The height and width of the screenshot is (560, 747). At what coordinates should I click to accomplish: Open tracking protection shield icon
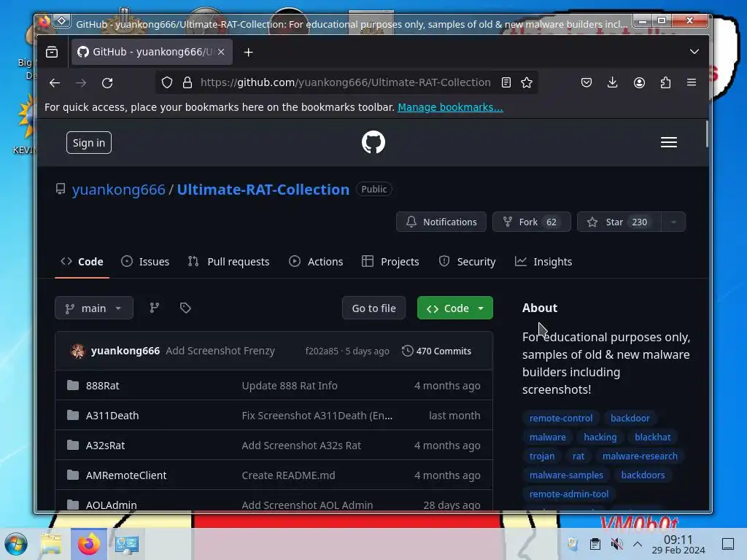point(167,82)
